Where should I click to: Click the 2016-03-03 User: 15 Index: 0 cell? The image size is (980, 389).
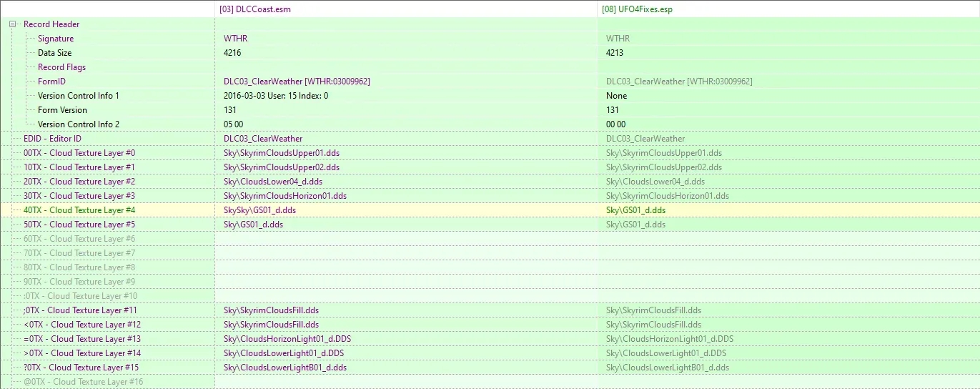tap(276, 96)
